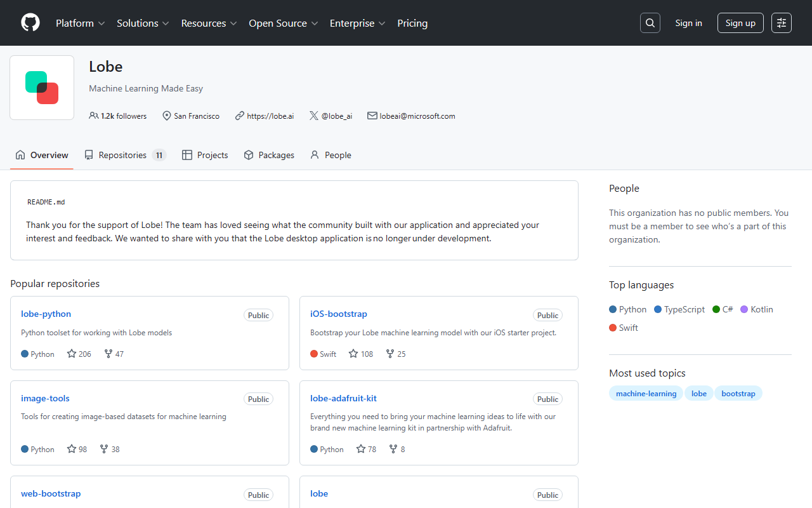Click the location pin beside San Francisco

point(167,116)
